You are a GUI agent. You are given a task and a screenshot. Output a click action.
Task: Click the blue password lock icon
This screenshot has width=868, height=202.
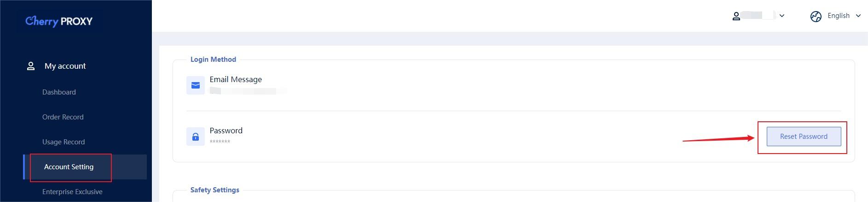coord(196,137)
